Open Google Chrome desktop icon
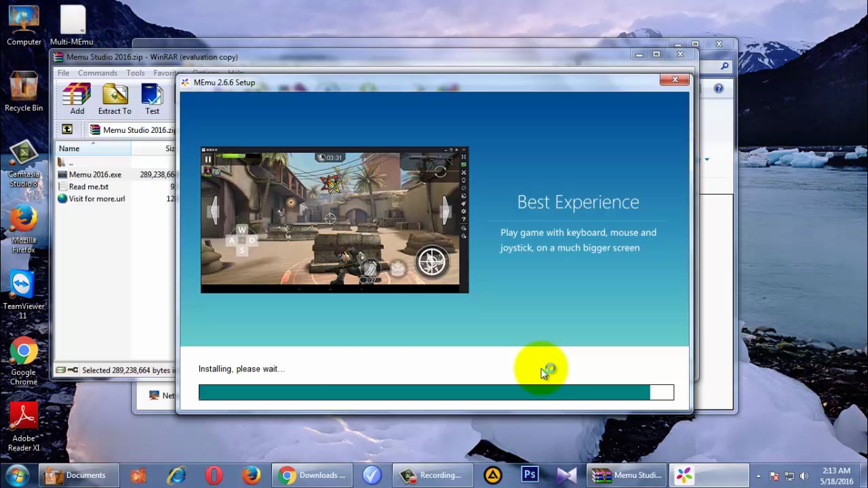 point(24,362)
